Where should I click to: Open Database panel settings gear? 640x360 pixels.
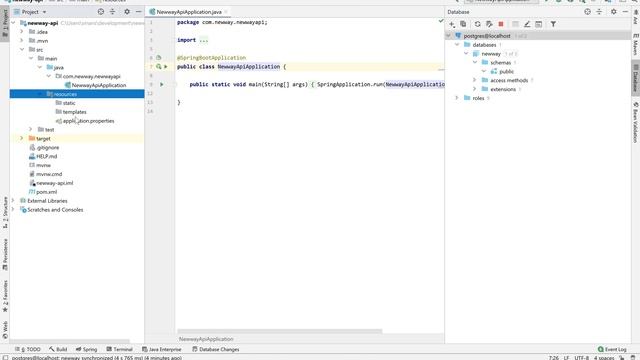[613, 12]
